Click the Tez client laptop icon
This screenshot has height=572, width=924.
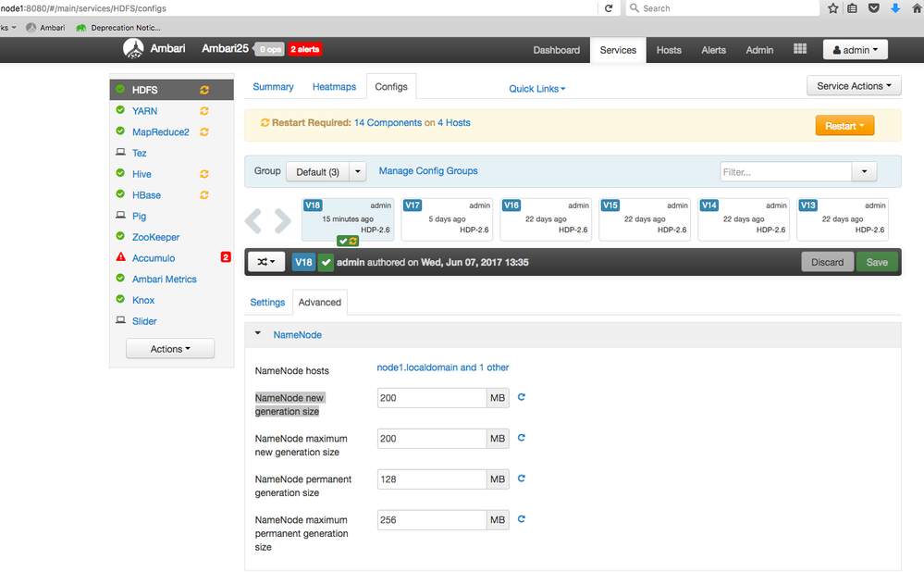point(121,152)
